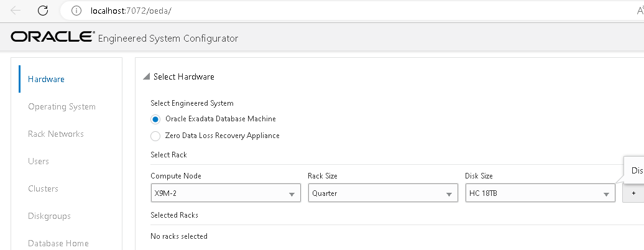This screenshot has height=250, width=644.
Task: Add rack with the plus button
Action: (633, 193)
